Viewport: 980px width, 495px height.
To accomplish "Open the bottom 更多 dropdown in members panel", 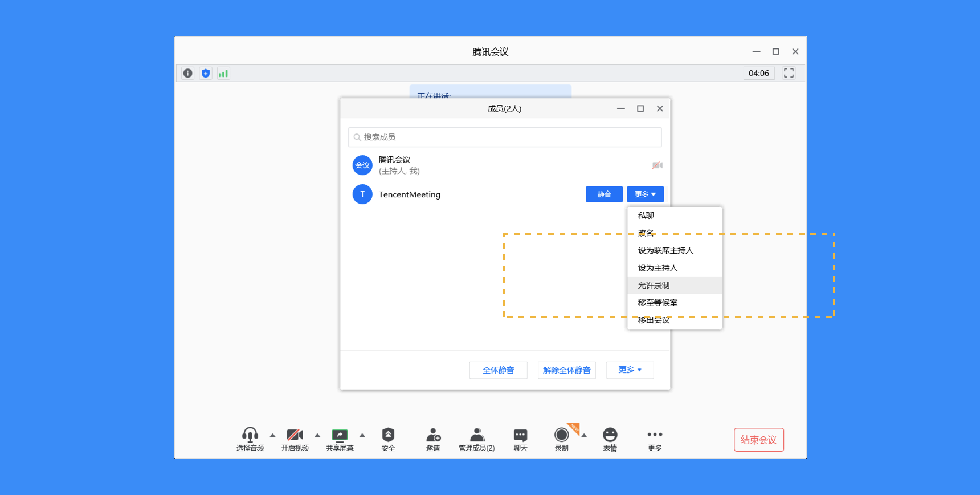I will [x=630, y=370].
